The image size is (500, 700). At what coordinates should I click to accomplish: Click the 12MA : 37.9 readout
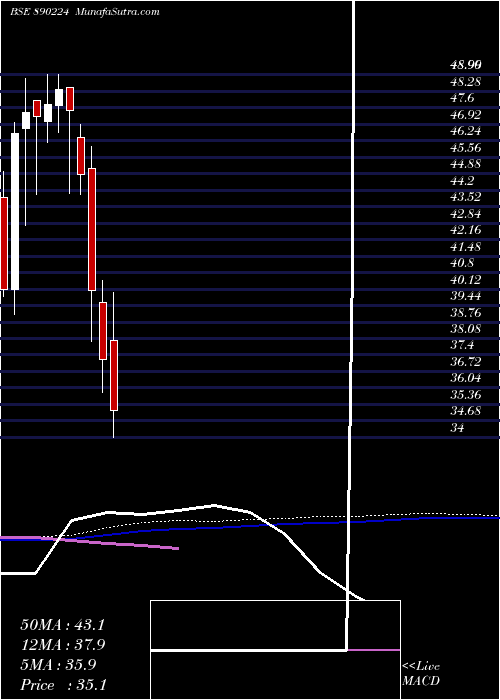pos(62,645)
